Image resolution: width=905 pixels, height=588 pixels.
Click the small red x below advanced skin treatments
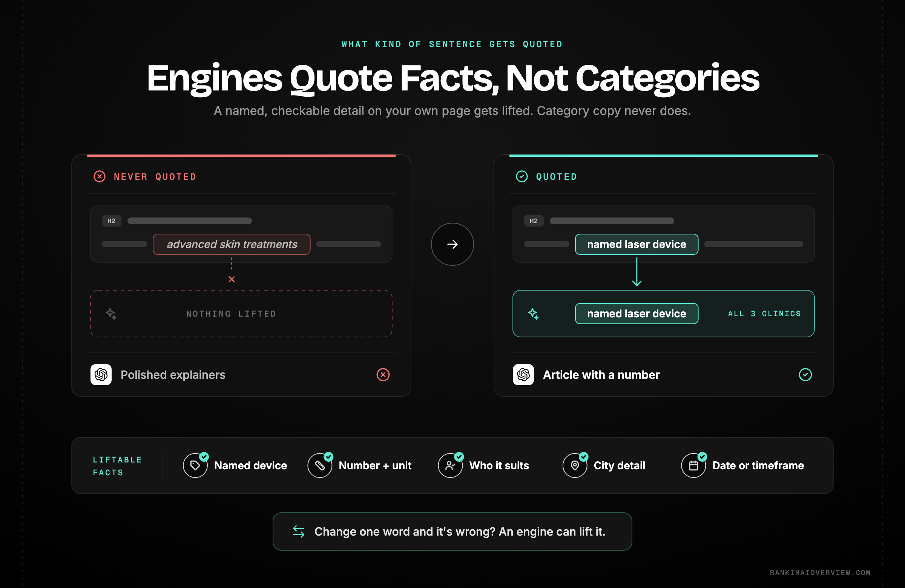click(232, 279)
